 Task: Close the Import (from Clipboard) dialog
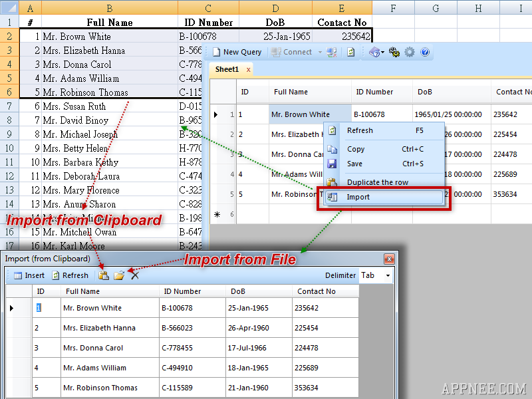coord(389,259)
